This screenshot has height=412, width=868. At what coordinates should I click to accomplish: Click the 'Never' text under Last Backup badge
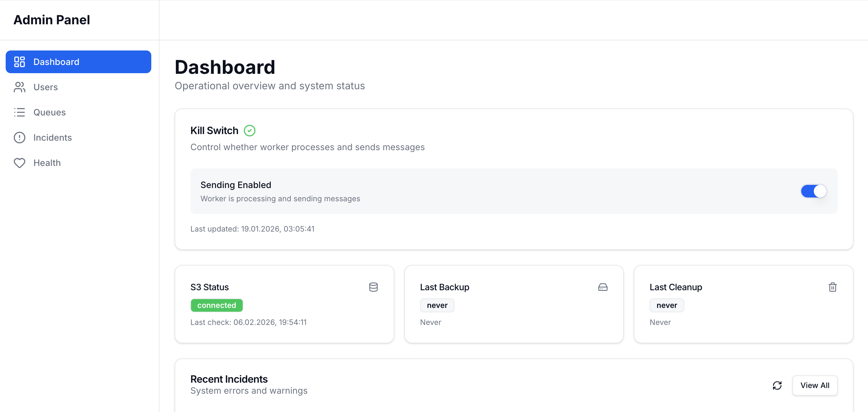[430, 322]
